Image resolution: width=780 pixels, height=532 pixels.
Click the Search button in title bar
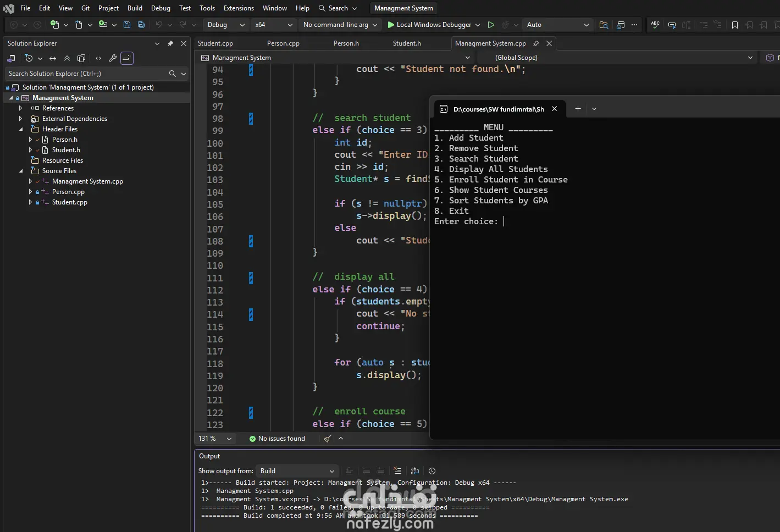coord(338,8)
